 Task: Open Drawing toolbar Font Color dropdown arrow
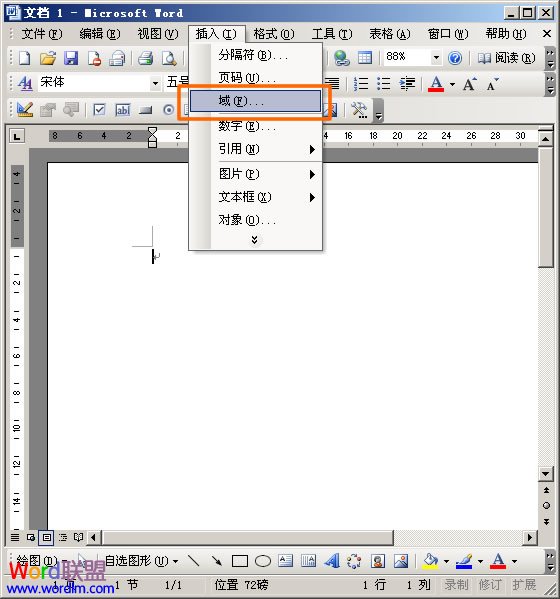tap(514, 561)
